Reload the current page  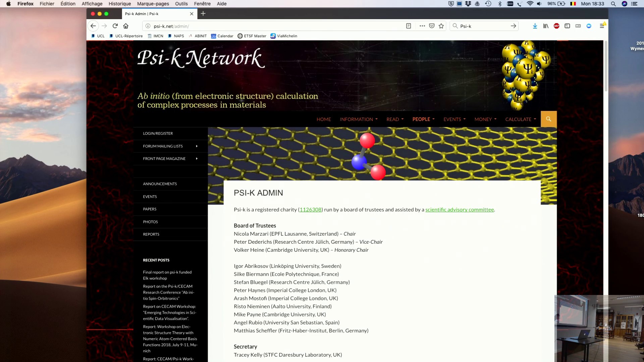pyautogui.click(x=115, y=26)
